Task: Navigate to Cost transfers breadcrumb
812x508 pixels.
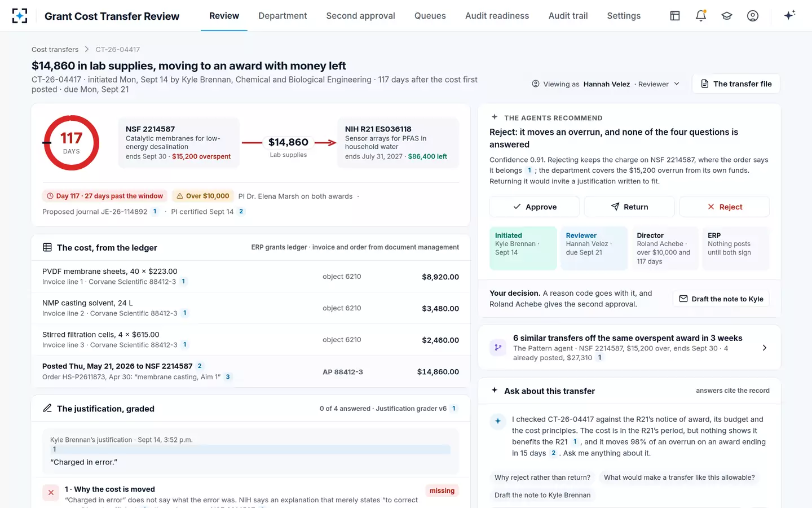Action: pos(55,50)
